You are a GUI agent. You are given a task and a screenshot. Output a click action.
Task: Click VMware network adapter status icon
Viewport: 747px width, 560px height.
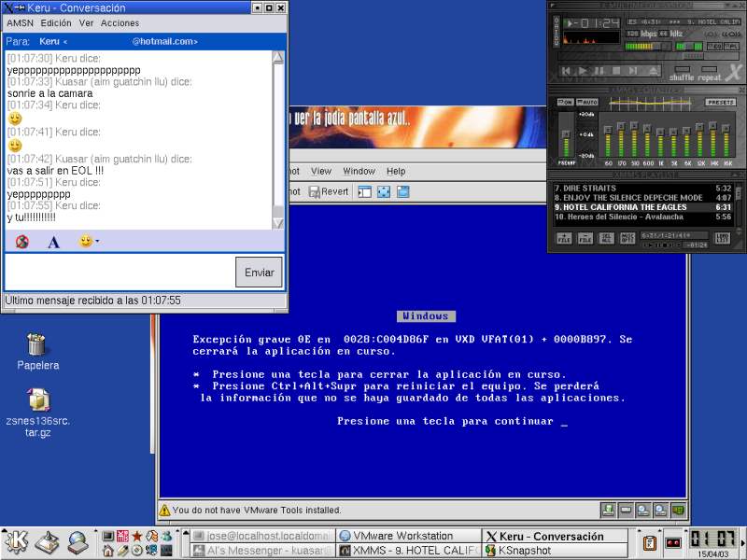(678, 511)
